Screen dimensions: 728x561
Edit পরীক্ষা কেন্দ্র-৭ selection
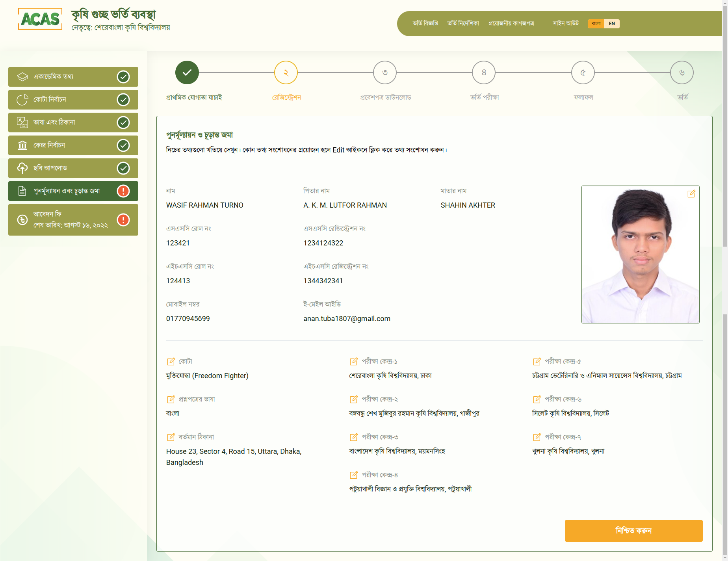click(x=537, y=437)
